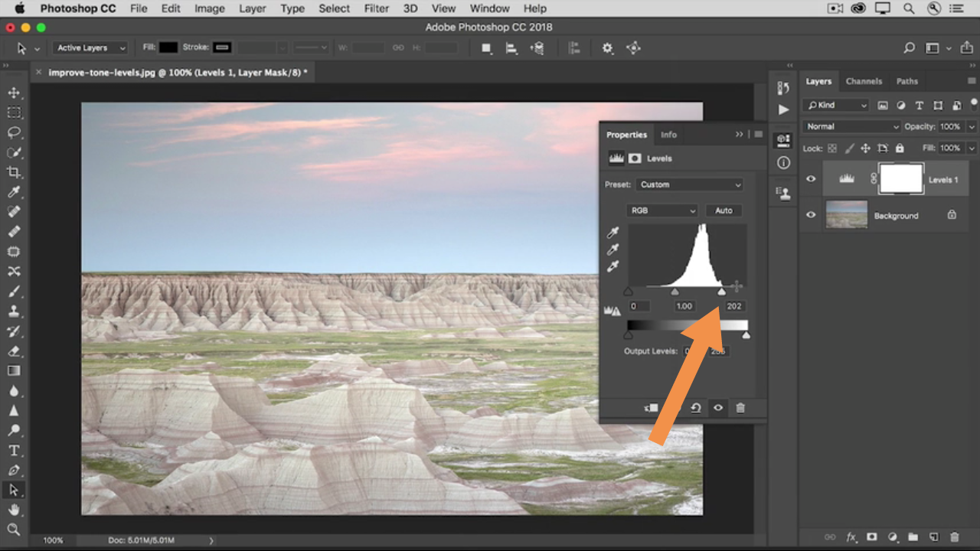Select the Move tool in the toolbar
The height and width of the screenshot is (551, 980).
coord(14,93)
